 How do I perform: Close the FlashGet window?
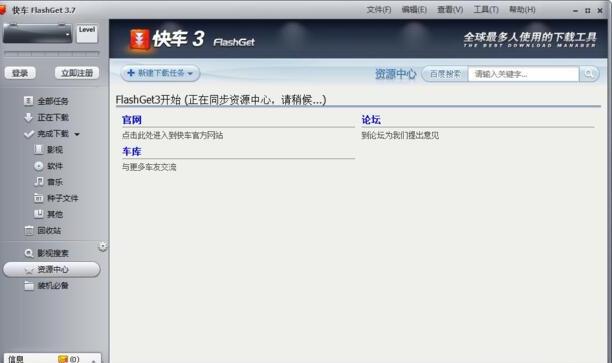pyautogui.click(x=600, y=11)
